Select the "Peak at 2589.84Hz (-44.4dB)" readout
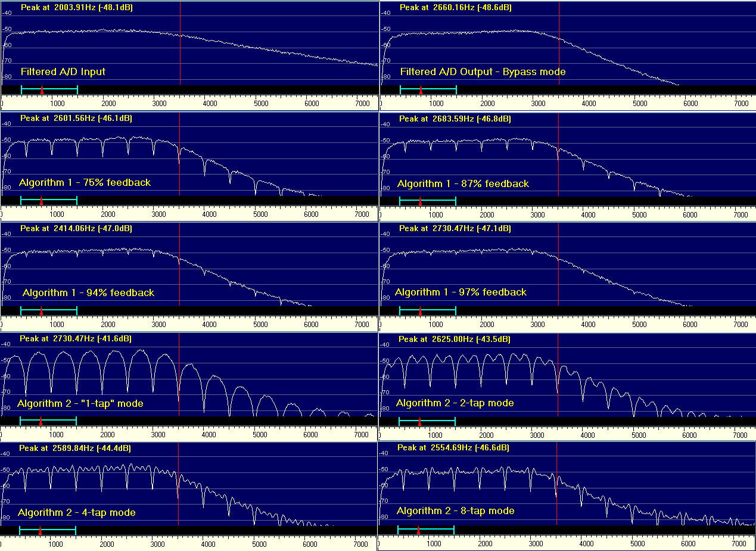This screenshot has height=551, width=756. [x=76, y=449]
